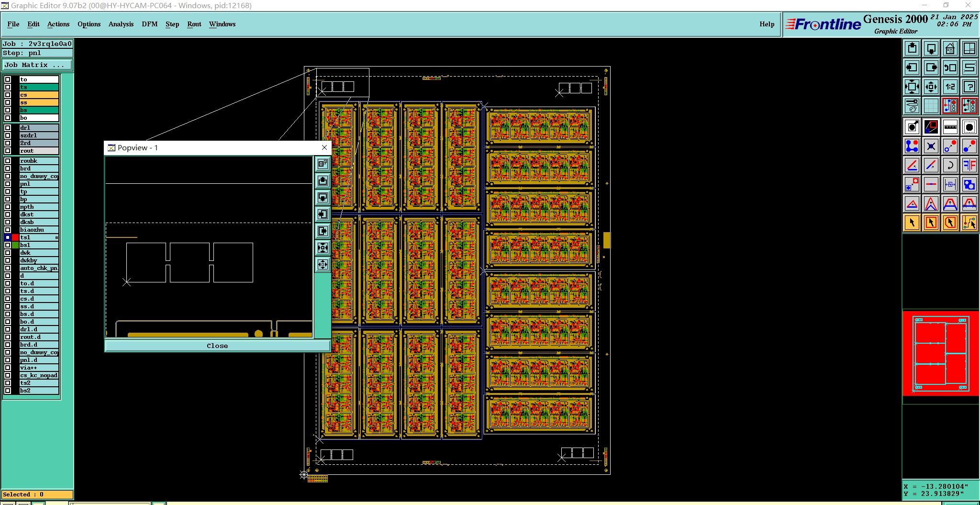Image resolution: width=980 pixels, height=505 pixels.
Task: Select the szdrl layer row
Action: tap(39, 135)
